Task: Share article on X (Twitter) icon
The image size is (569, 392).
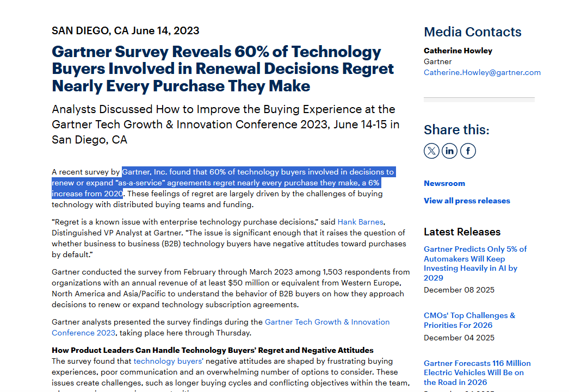Action: [431, 151]
